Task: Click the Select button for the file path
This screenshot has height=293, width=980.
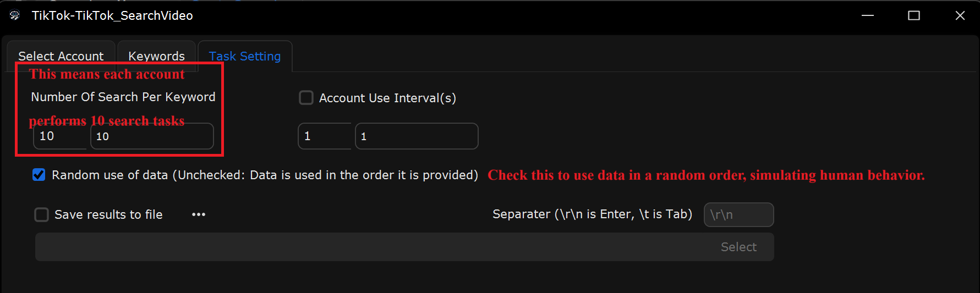Action: point(738,247)
